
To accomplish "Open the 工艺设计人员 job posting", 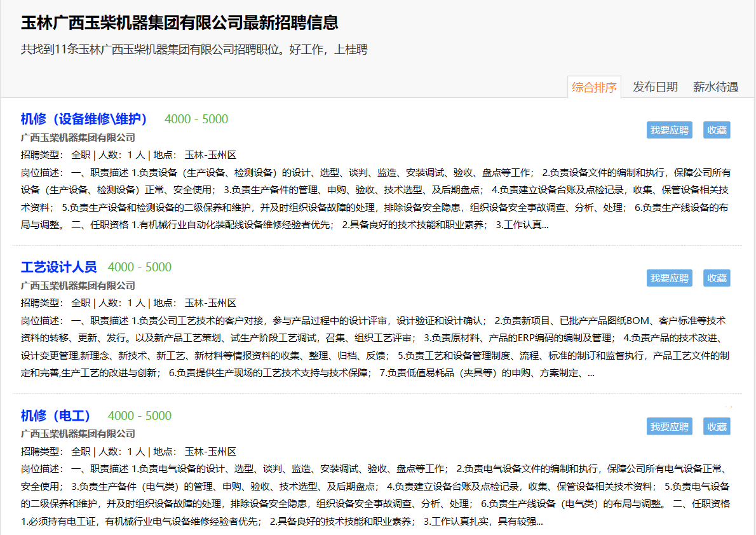I will coord(59,267).
